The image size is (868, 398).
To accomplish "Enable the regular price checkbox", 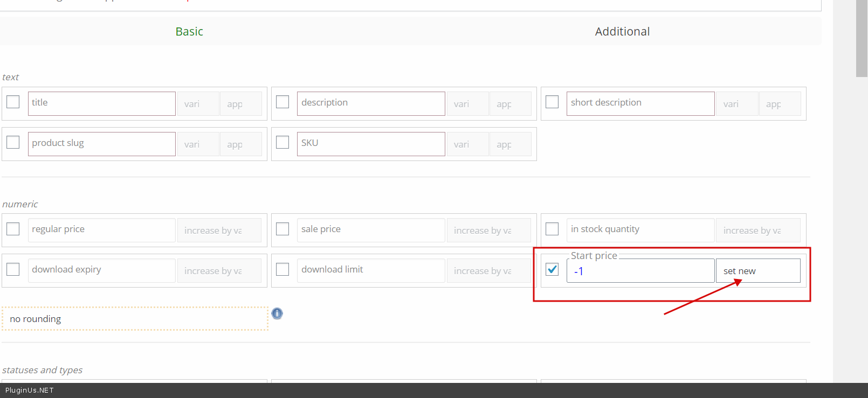I will (13, 229).
